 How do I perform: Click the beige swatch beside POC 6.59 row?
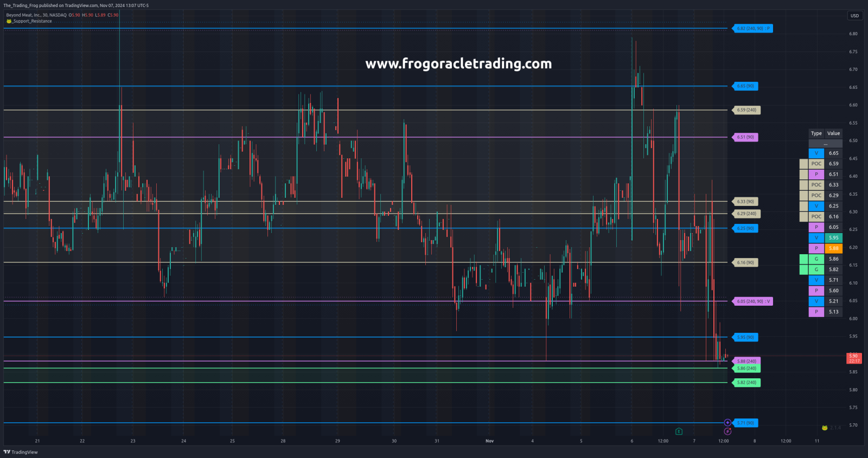(804, 164)
